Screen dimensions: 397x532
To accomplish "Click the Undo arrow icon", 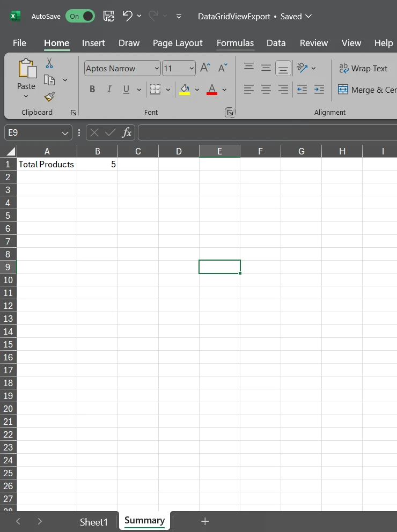I will pos(128,16).
